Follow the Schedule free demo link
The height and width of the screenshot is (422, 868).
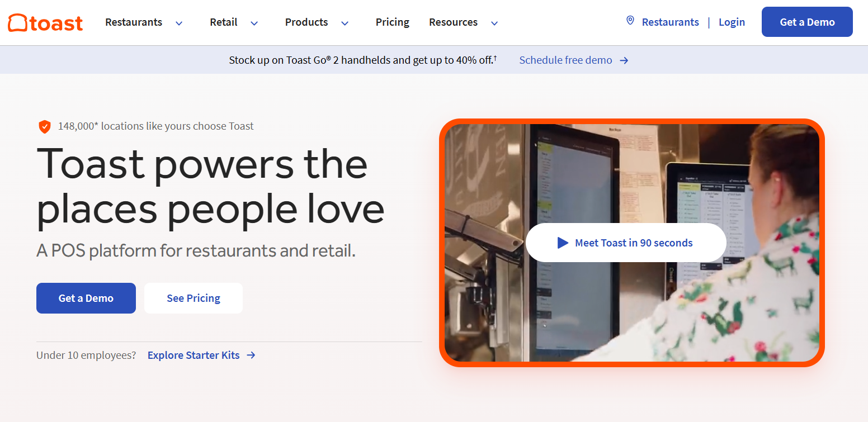tap(566, 60)
